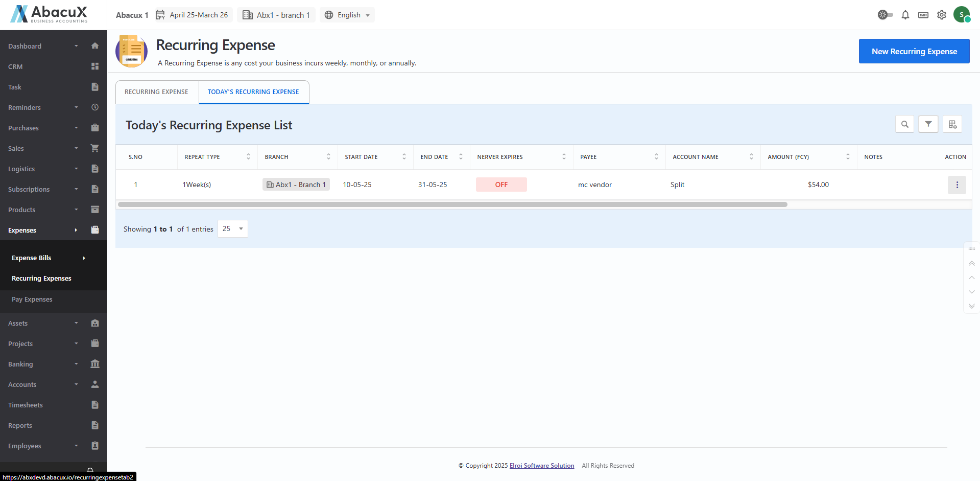980x481 pixels.
Task: Open the English language dropdown
Action: 347,15
